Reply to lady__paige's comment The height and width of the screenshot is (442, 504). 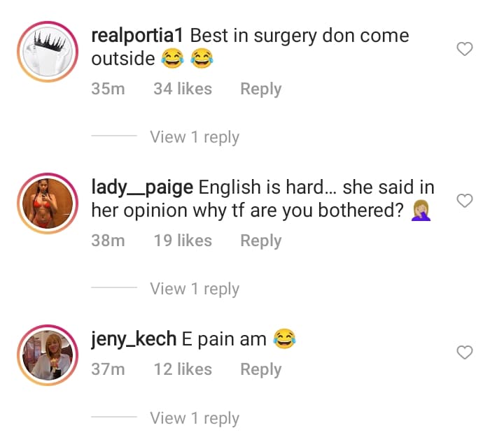260,241
